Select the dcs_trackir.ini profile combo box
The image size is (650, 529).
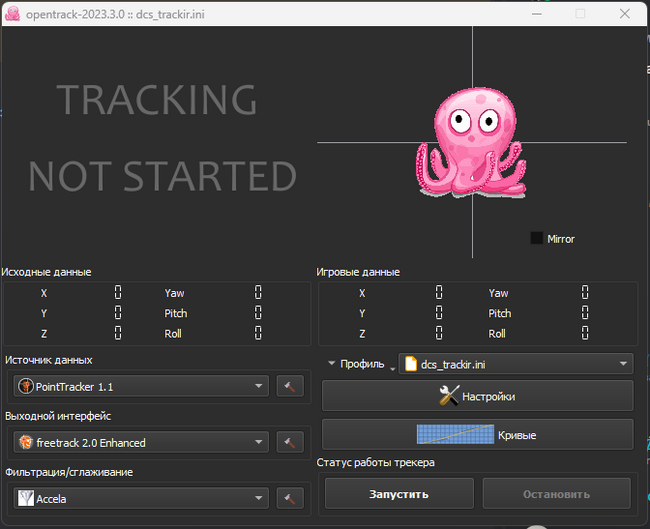click(x=515, y=364)
